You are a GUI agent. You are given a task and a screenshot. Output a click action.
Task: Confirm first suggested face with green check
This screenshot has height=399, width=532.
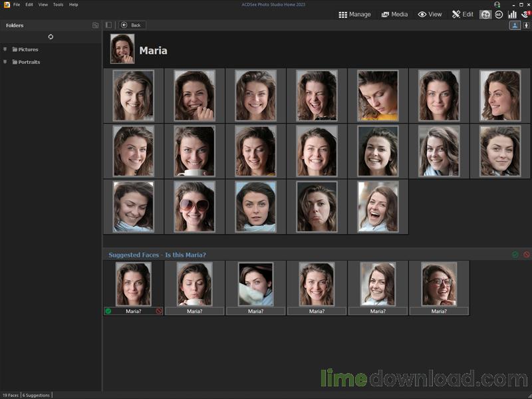(108, 311)
